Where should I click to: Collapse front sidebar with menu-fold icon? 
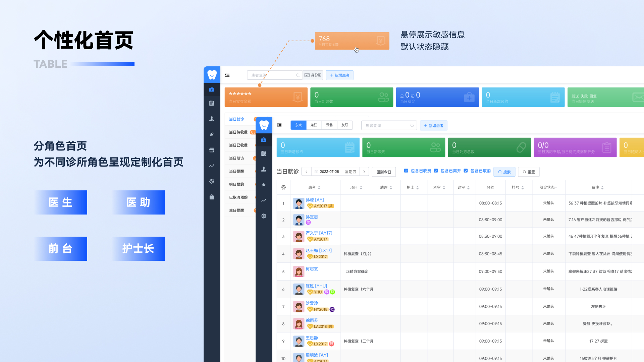(279, 125)
